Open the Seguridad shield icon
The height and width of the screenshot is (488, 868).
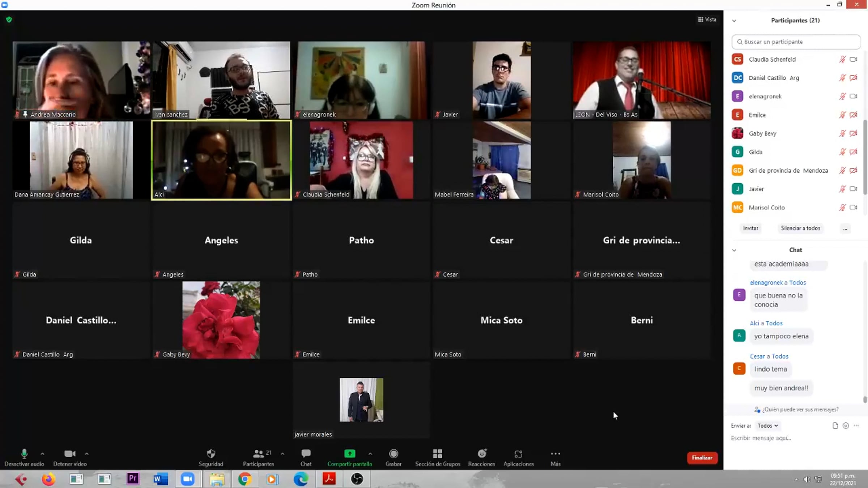coord(211,454)
